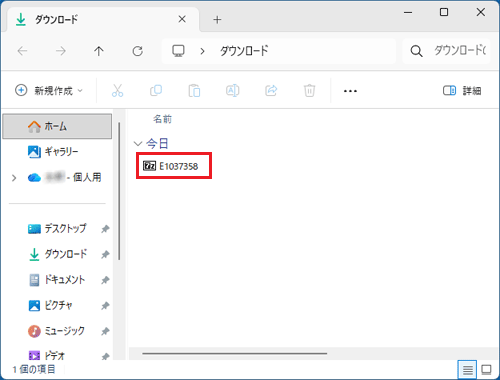Expand the OneDrive 個人用 tree node
The width and height of the screenshot is (500, 380).
coord(14,178)
